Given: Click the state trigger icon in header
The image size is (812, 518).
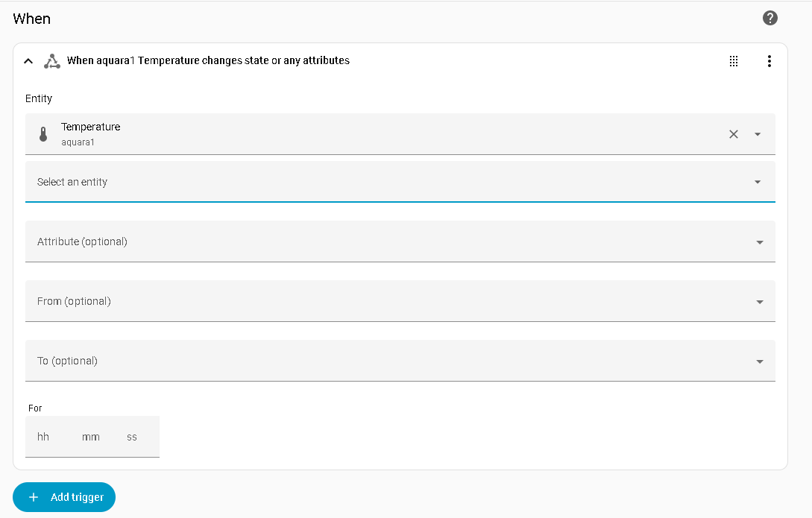Looking at the screenshot, I should click(x=51, y=61).
